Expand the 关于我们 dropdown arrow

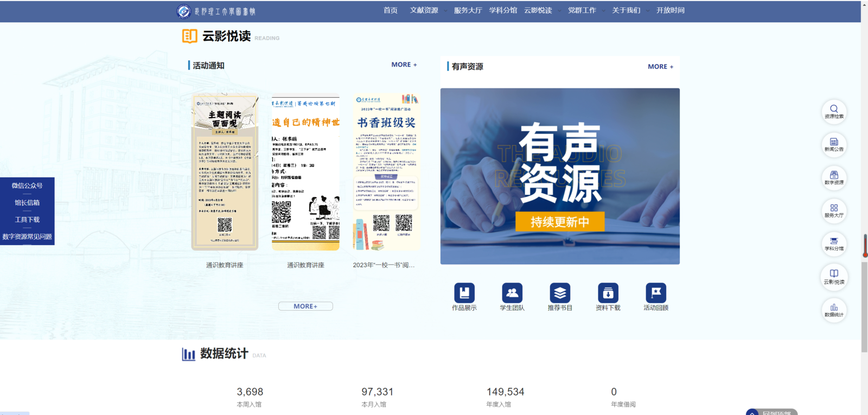pos(648,11)
